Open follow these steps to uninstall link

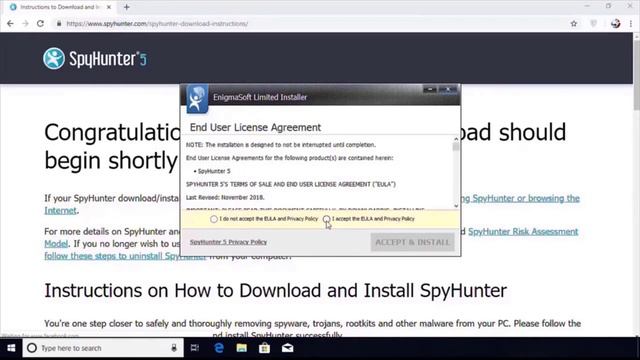(125, 256)
